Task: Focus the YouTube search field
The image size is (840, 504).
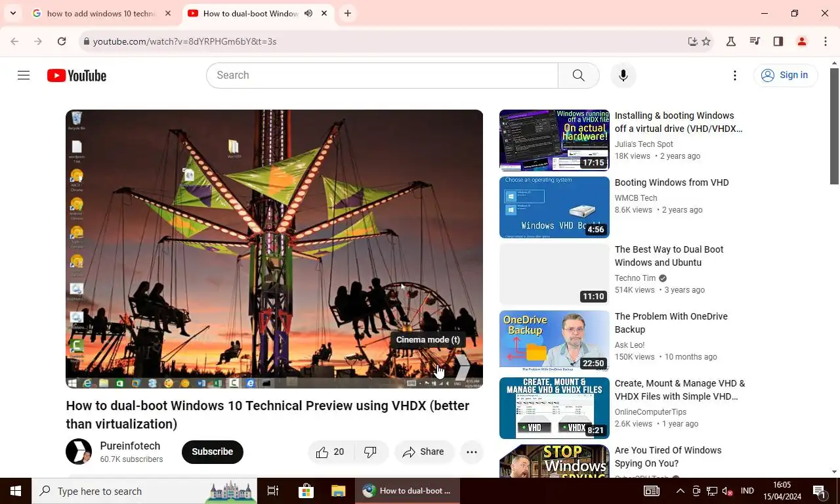Action: tap(382, 75)
